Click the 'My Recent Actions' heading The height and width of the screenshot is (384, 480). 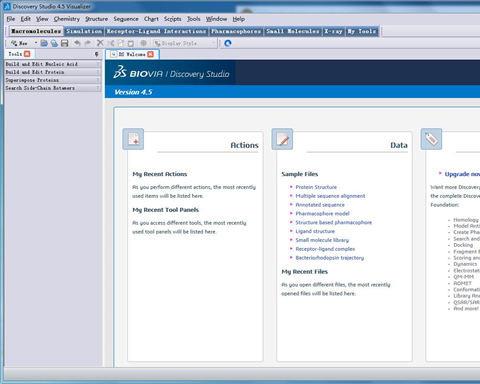pos(160,174)
